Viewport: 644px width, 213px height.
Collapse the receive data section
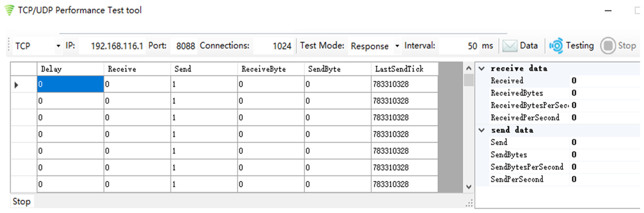click(482, 68)
